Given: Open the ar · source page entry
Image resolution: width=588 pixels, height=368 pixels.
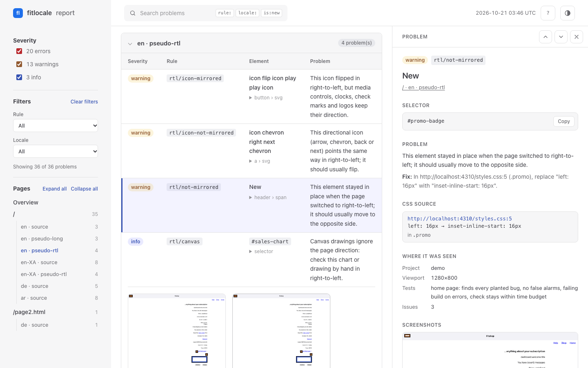Looking at the screenshot, I should pos(60,298).
